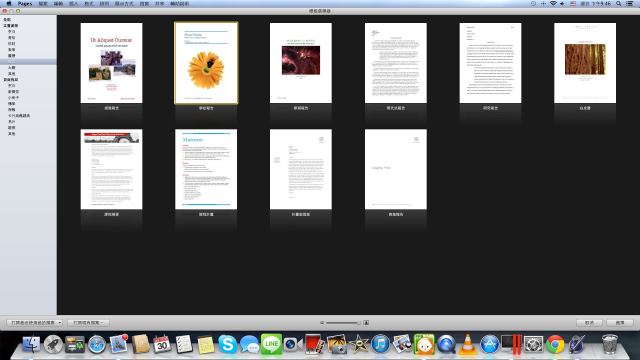Launch Launchpad rocket icon in Dock
The width and height of the screenshot is (640, 360).
pyautogui.click(x=53, y=344)
